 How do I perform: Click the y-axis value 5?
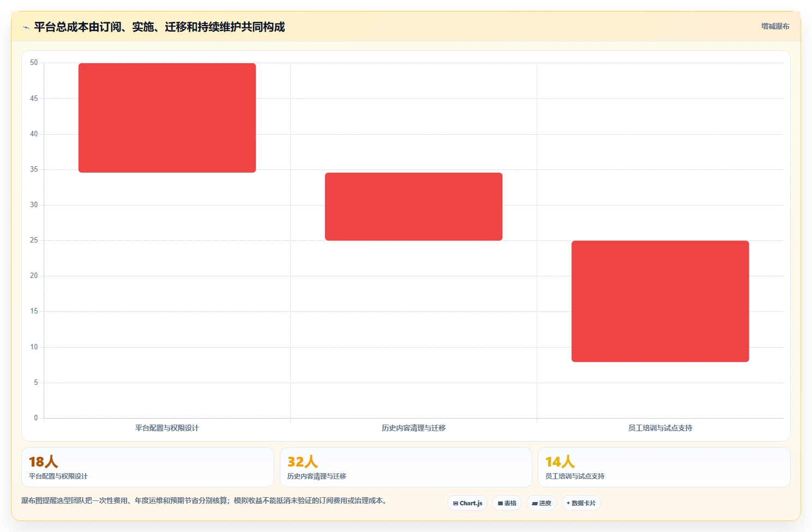click(36, 382)
